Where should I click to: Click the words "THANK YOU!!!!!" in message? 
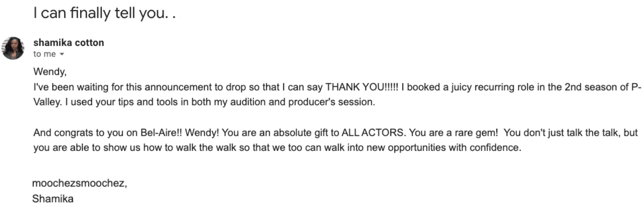click(362, 87)
